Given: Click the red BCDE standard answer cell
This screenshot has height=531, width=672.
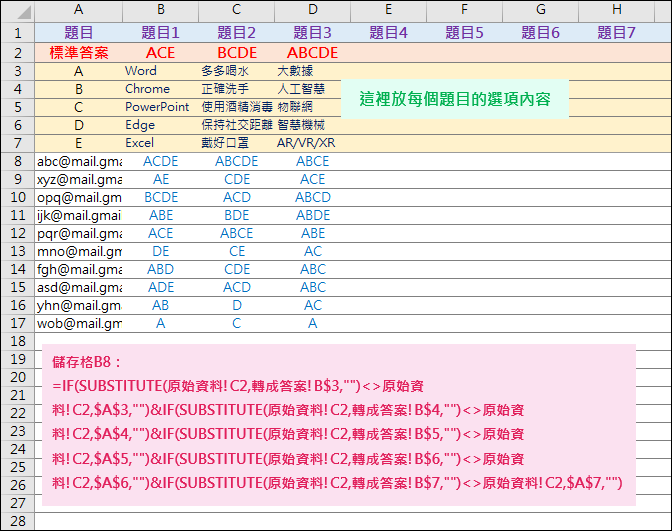Looking at the screenshot, I should [x=237, y=53].
